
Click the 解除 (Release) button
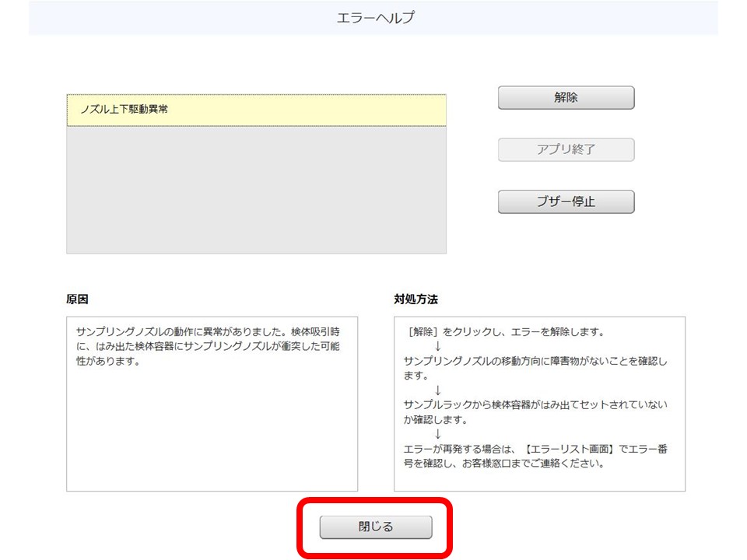[566, 97]
